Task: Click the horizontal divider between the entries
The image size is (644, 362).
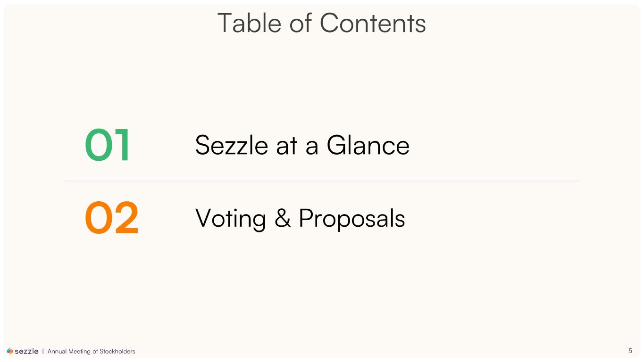Action: [321, 181]
